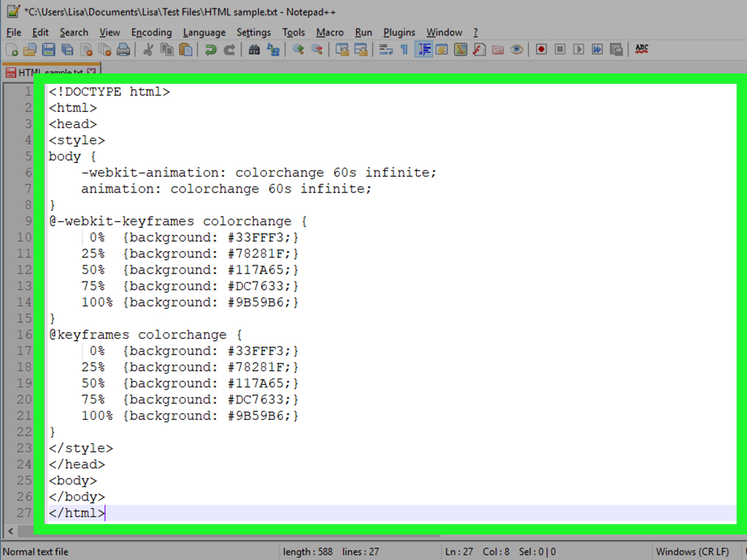Click status bar 'length : 588' text
Screen dimensions: 747x560
pos(308,551)
